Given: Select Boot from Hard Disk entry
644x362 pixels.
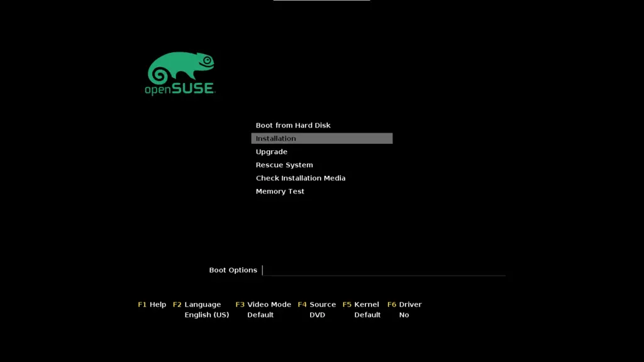Looking at the screenshot, I should [x=293, y=125].
